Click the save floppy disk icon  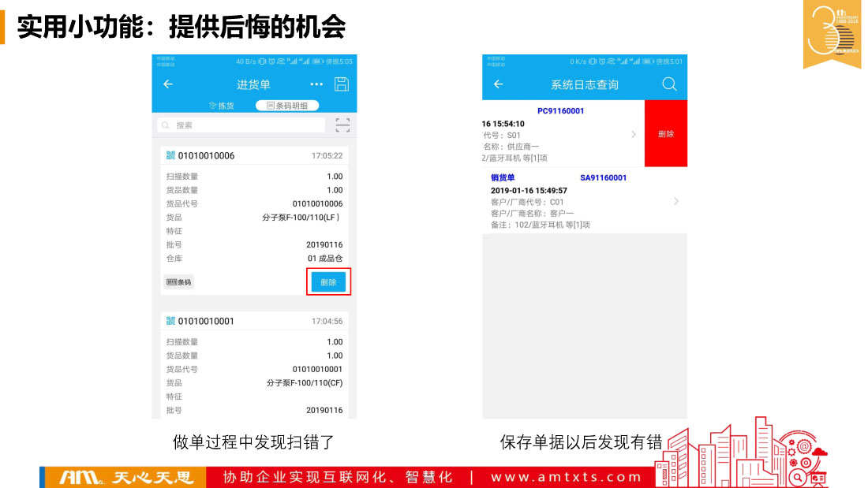(342, 84)
